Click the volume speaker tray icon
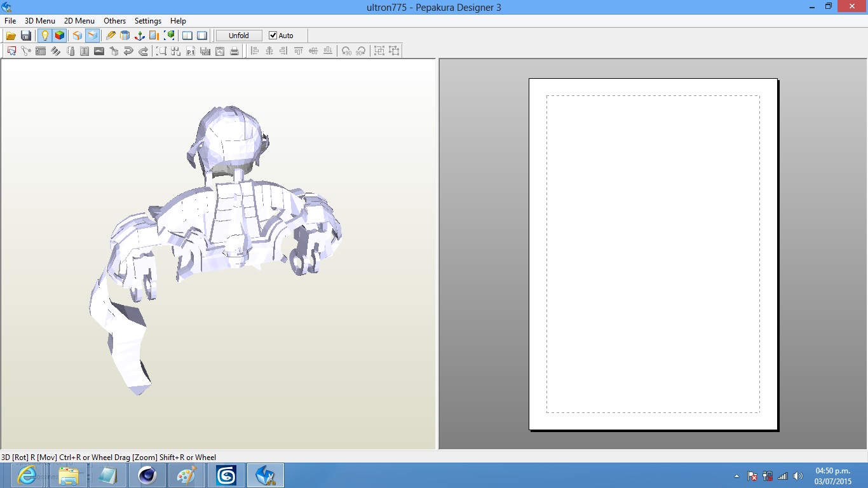Screen dimensions: 868x488 (798, 476)
